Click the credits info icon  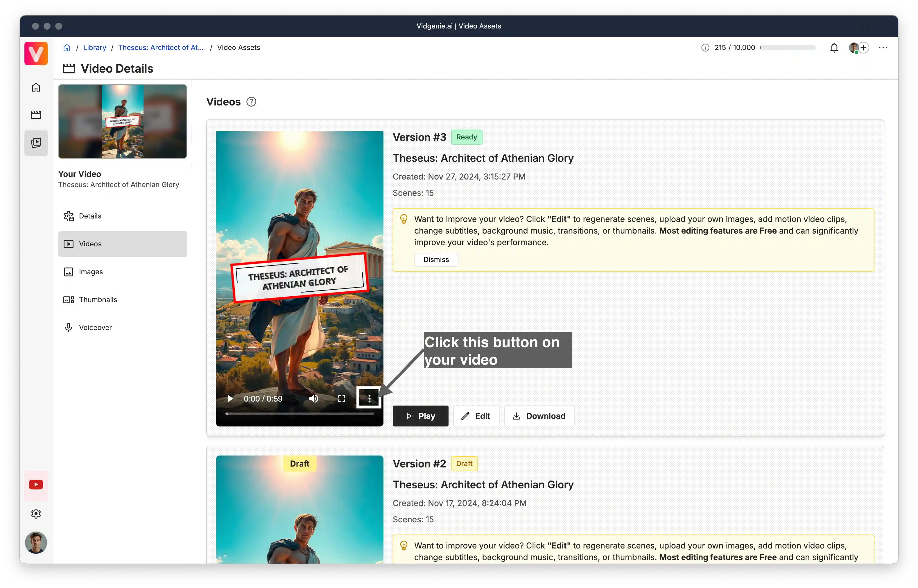[x=705, y=48]
